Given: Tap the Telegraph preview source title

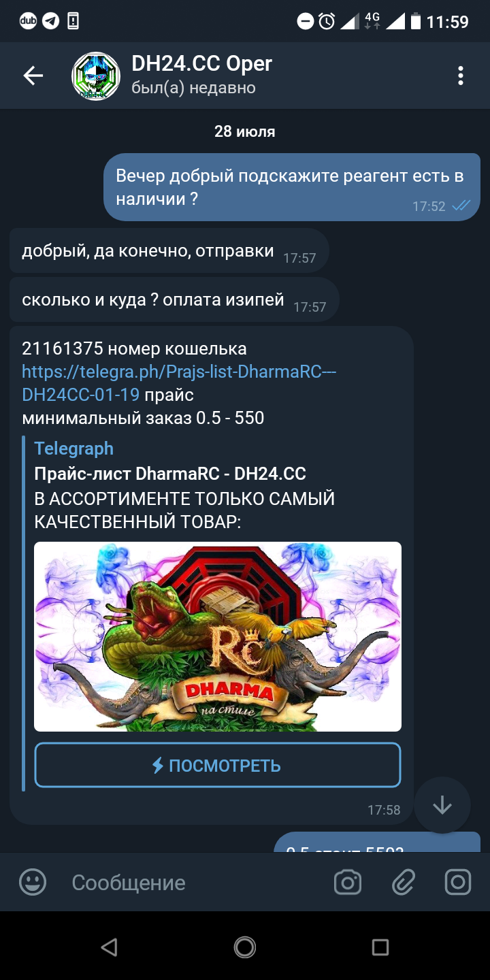Looking at the screenshot, I should point(74,448).
